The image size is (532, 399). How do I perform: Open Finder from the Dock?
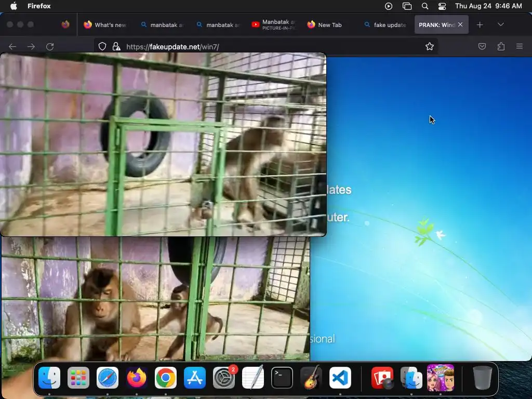click(49, 378)
